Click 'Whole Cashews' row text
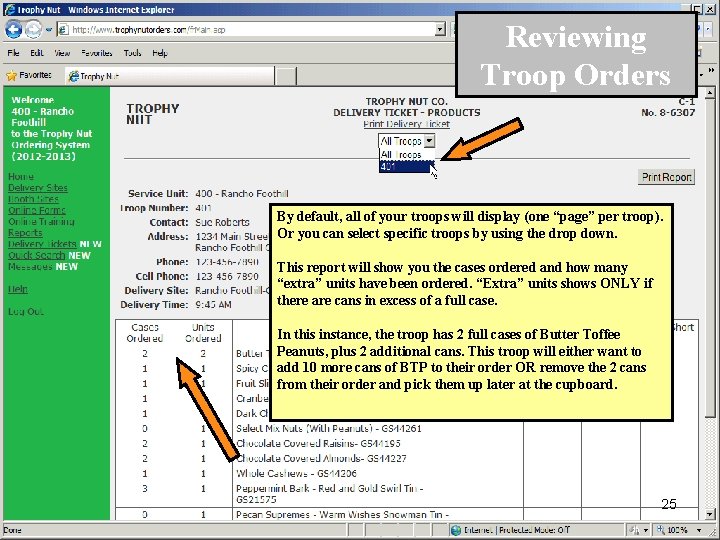The image size is (720, 540). (x=296, y=473)
